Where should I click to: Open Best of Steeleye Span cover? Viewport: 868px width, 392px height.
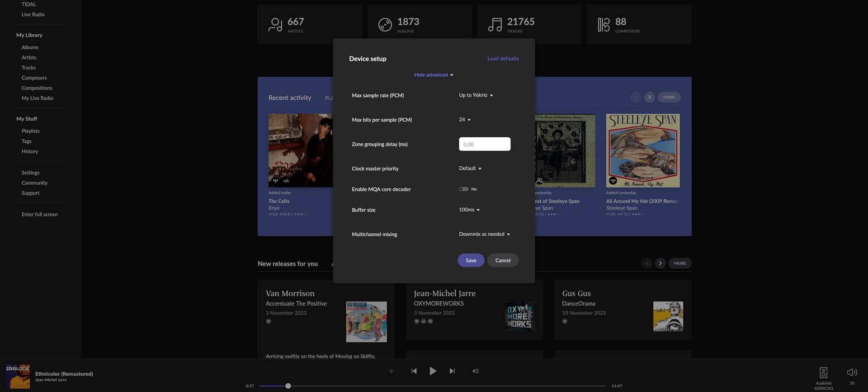tap(565, 150)
